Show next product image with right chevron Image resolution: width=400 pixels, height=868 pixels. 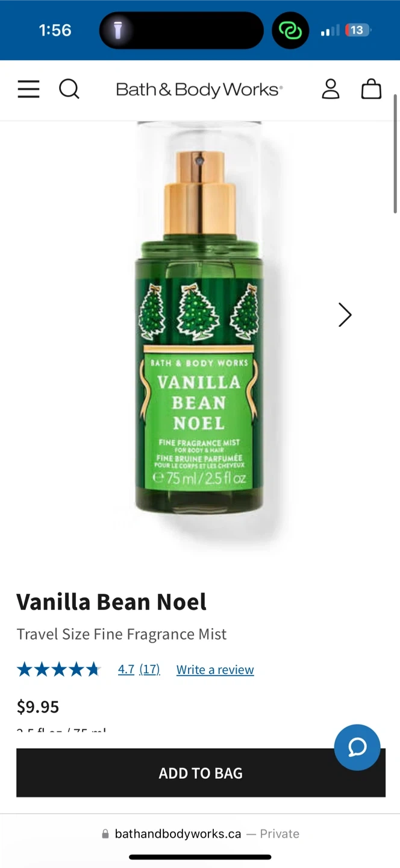[345, 315]
